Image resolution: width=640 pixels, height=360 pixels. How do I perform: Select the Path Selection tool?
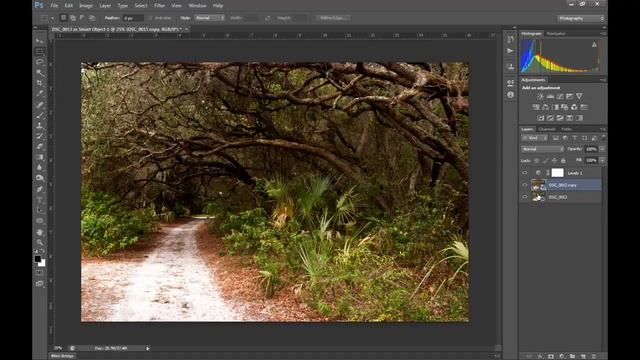point(40,210)
